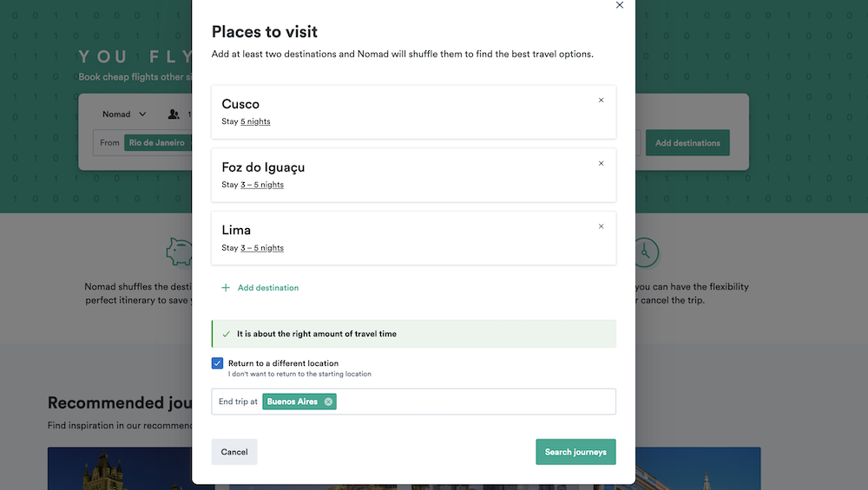
Task: Remove Buenos Aires end location tag
Action: pyautogui.click(x=328, y=402)
